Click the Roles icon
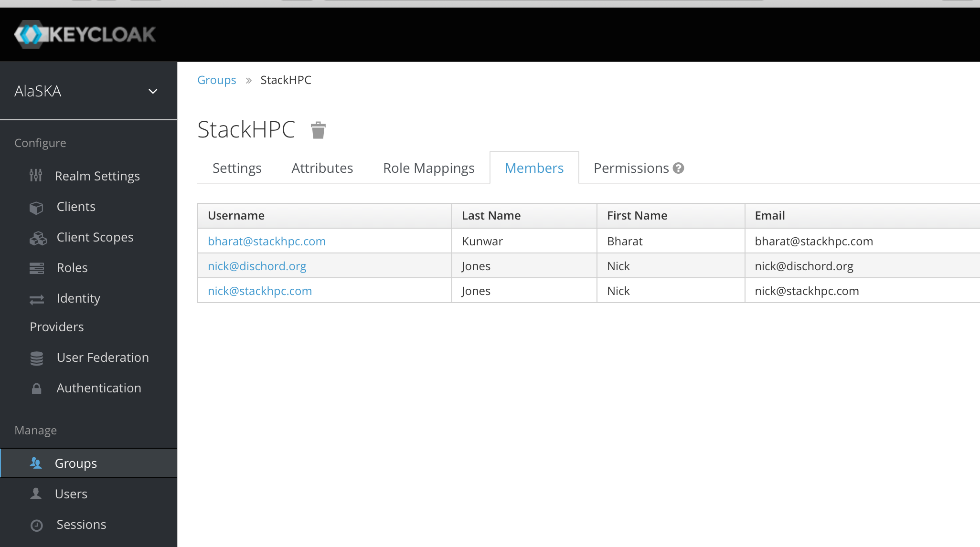Image resolution: width=980 pixels, height=547 pixels. coord(37,268)
